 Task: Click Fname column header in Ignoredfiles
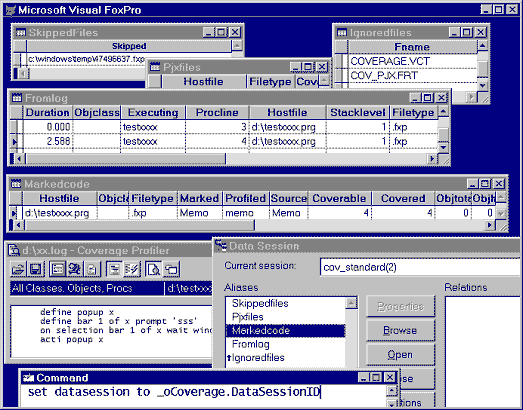[412, 47]
